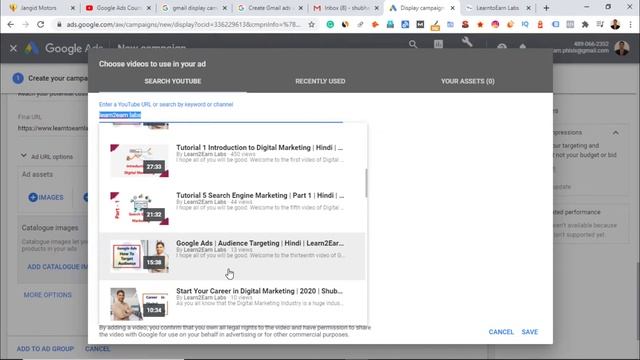Click the IQ extension icon

coord(525,24)
